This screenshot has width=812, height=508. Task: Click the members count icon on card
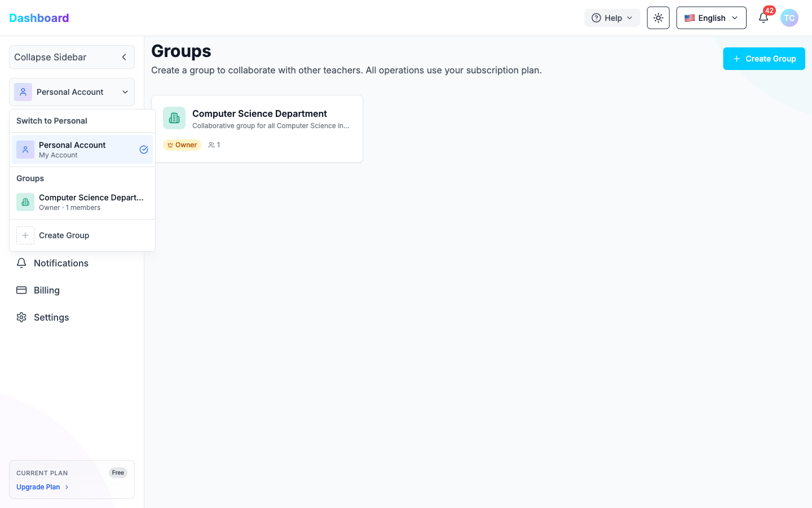[211, 145]
